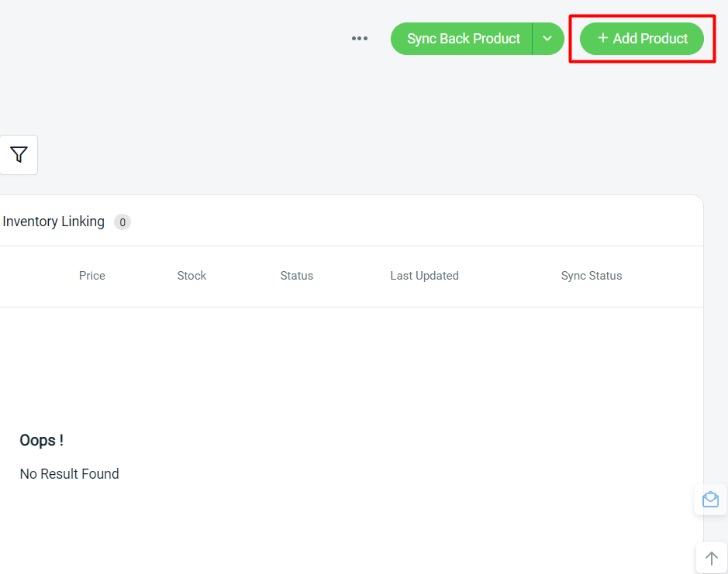The width and height of the screenshot is (728, 574).
Task: Switch to the Inventory Linking tab
Action: tap(53, 222)
